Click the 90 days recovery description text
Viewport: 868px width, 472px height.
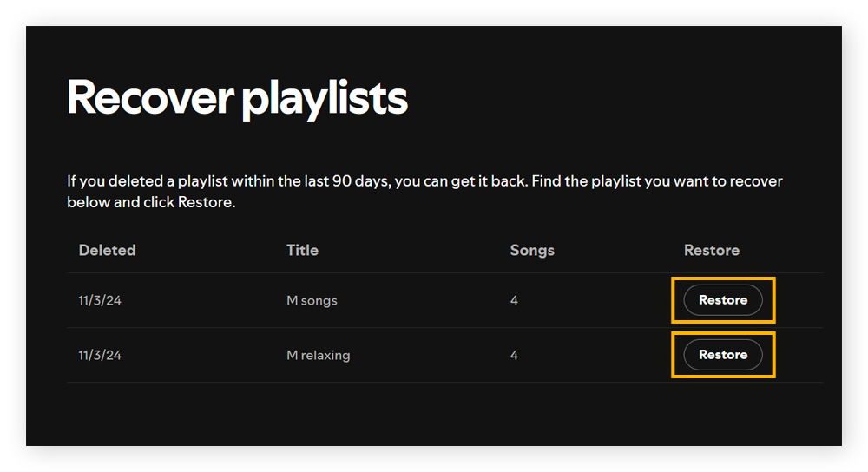[424, 192]
